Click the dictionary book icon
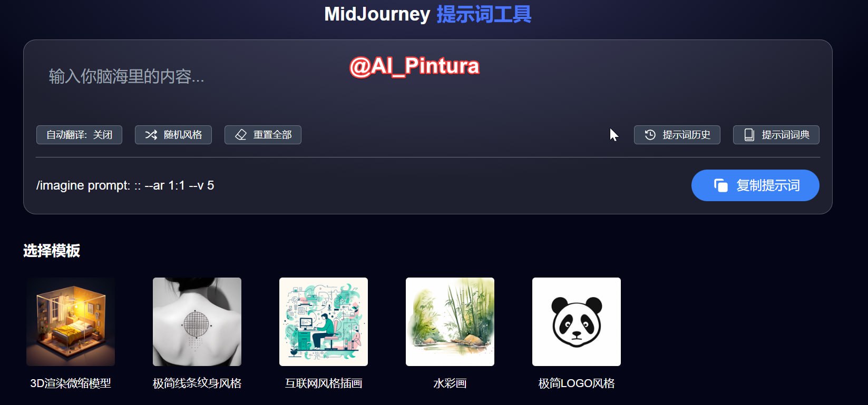Image resolution: width=868 pixels, height=405 pixels. coord(749,135)
